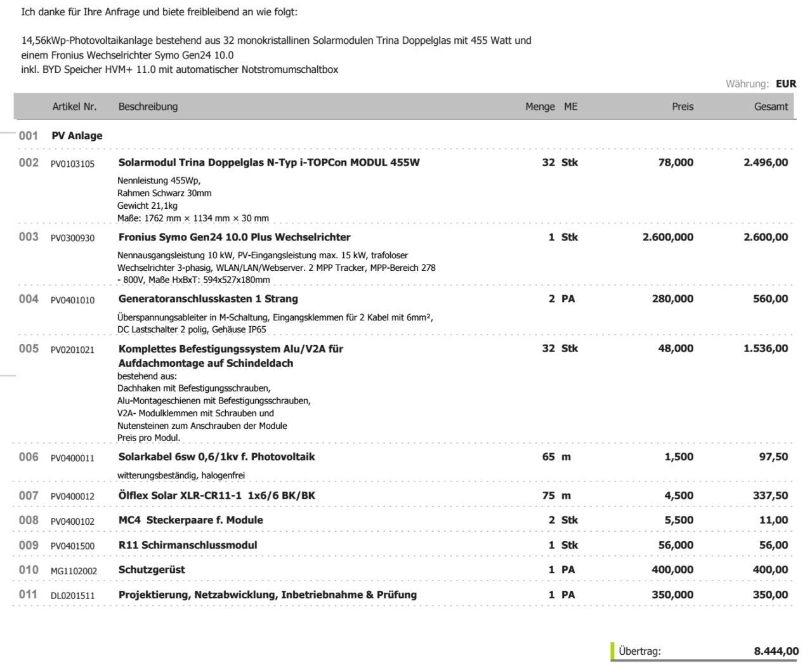Select the Projektierung, Netzabwicklung item title
Screen dimensions: 812x665
267,595
